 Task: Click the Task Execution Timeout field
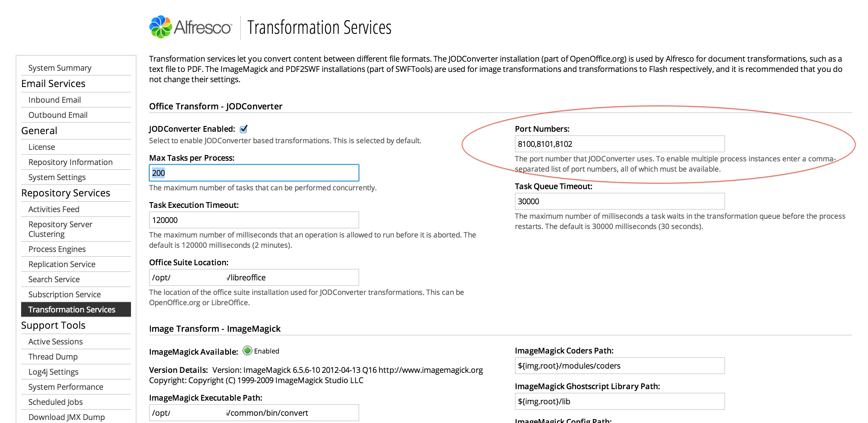pyautogui.click(x=254, y=220)
